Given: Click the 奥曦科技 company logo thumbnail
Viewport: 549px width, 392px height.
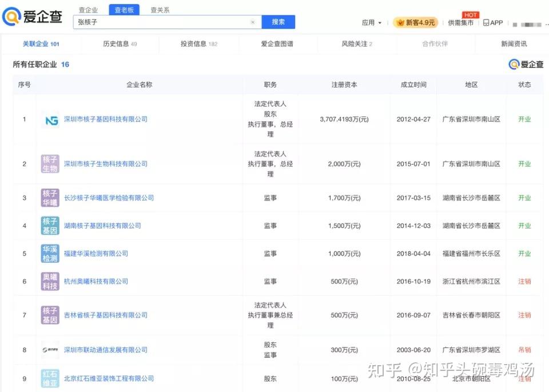Looking at the screenshot, I should (50, 281).
